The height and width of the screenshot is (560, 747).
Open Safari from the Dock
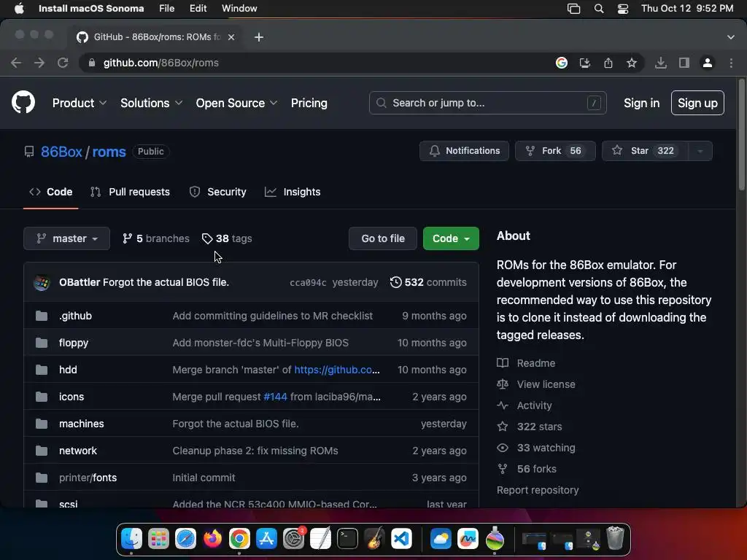(185, 539)
